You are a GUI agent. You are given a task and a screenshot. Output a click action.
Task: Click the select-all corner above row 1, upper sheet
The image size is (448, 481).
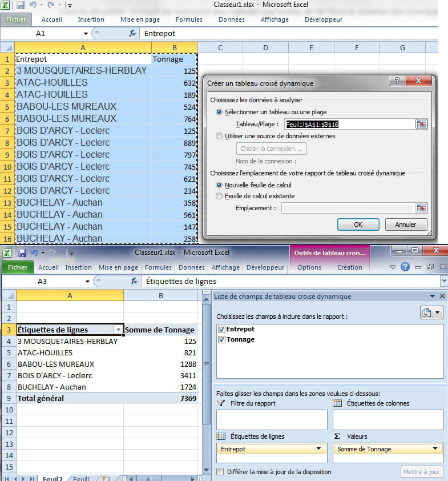coord(8,48)
